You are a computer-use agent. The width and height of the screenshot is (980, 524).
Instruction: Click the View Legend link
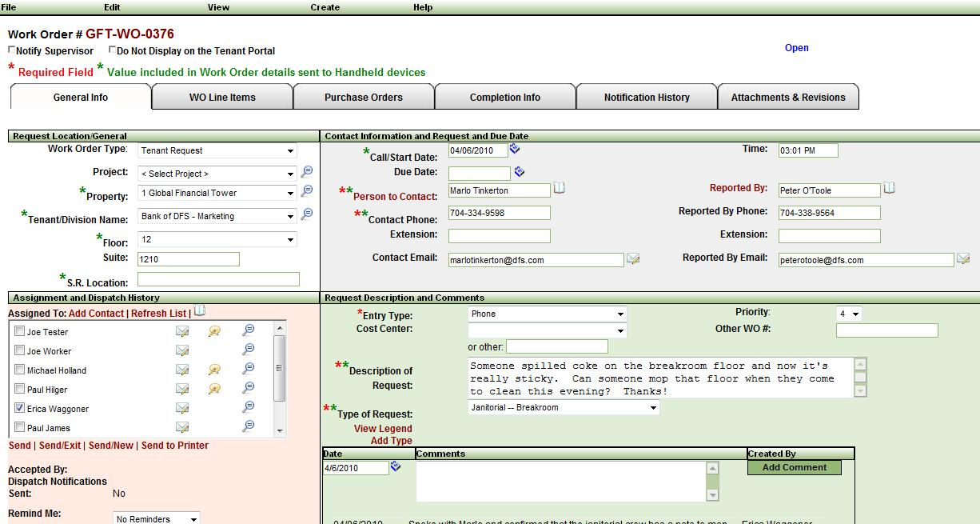tap(383, 429)
